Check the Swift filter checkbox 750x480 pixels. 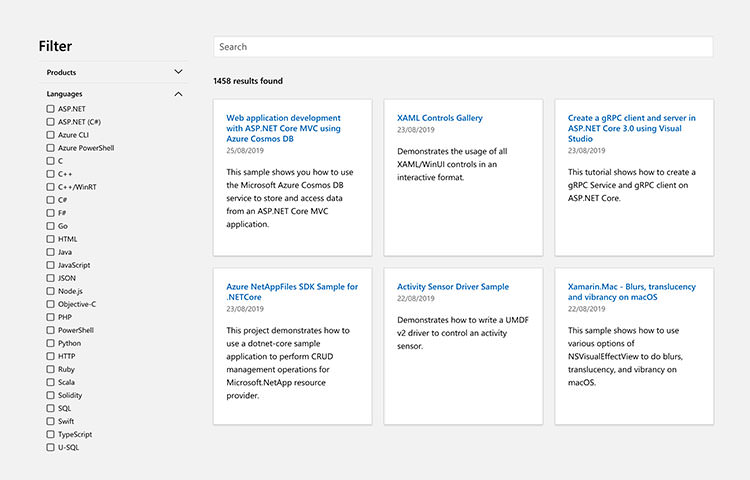point(51,421)
